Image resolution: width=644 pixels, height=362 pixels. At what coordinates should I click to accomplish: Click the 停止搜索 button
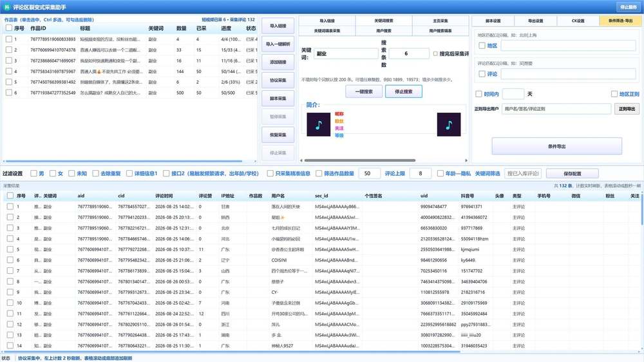pos(403,91)
